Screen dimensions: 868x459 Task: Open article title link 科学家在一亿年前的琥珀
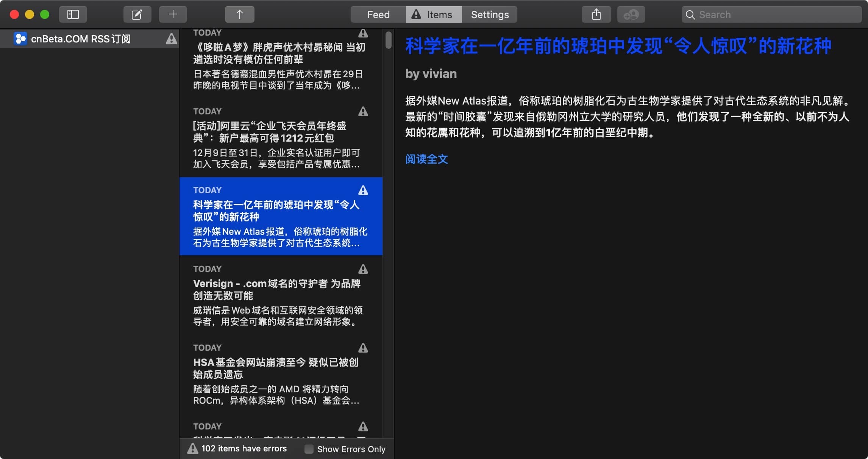pyautogui.click(x=618, y=46)
